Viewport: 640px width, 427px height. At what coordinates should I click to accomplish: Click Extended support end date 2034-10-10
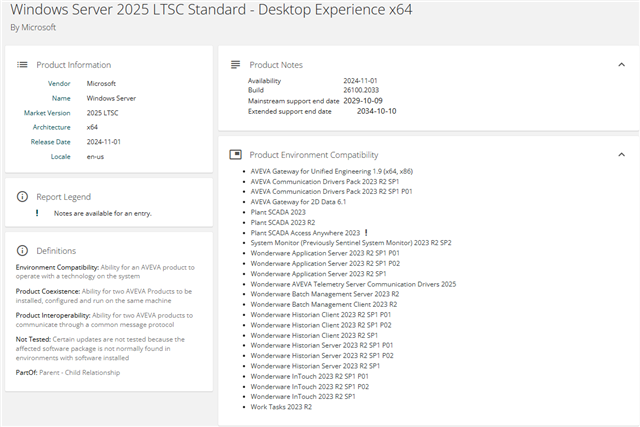376,111
